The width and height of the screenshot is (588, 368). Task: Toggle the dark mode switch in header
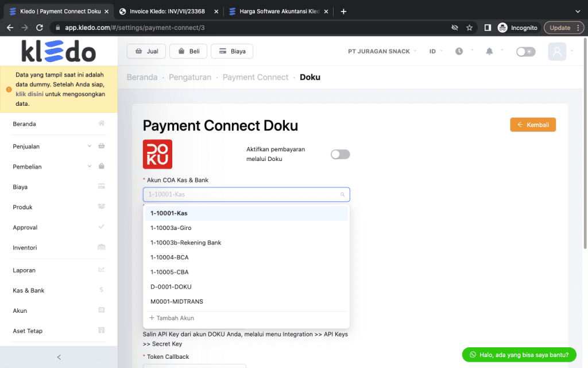pos(526,51)
